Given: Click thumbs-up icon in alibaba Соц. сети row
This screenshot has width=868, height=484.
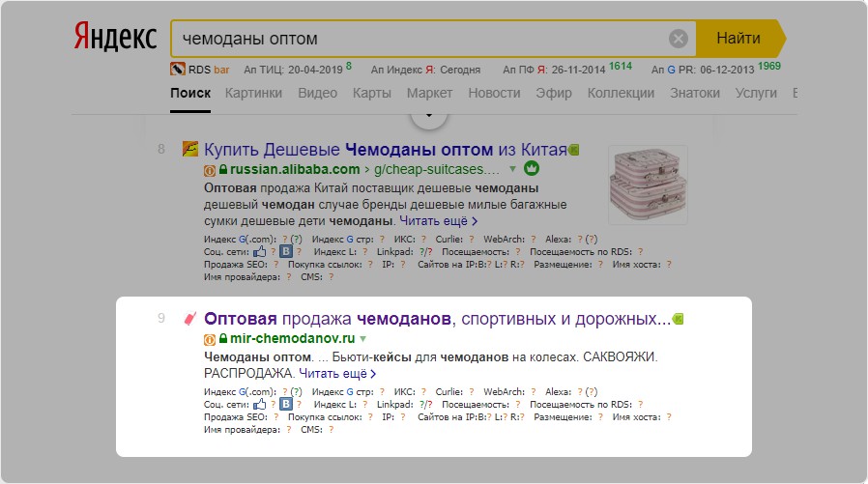Looking at the screenshot, I should coord(260,252).
